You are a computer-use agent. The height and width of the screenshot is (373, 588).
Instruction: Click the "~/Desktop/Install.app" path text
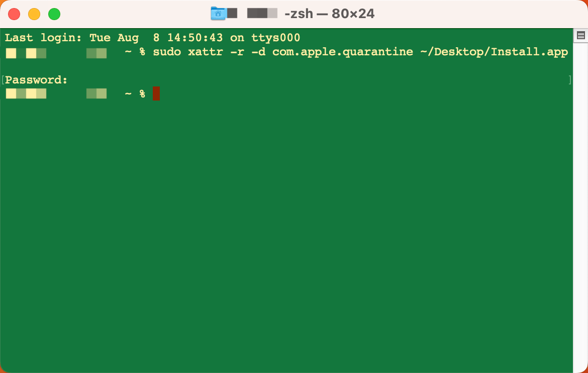pyautogui.click(x=494, y=52)
